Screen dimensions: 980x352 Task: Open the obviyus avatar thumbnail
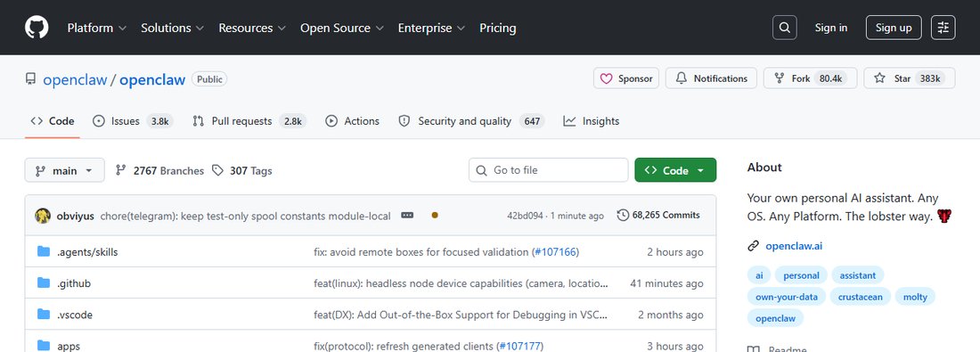[x=43, y=216]
